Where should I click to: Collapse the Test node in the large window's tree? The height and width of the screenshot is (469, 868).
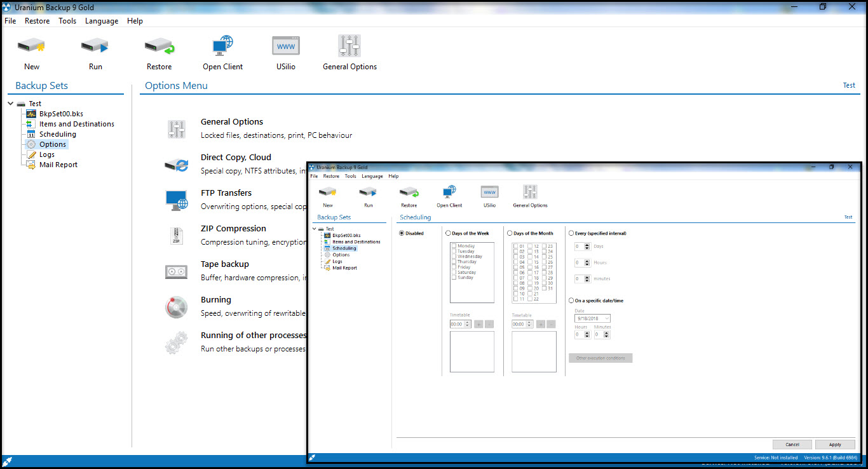click(11, 104)
